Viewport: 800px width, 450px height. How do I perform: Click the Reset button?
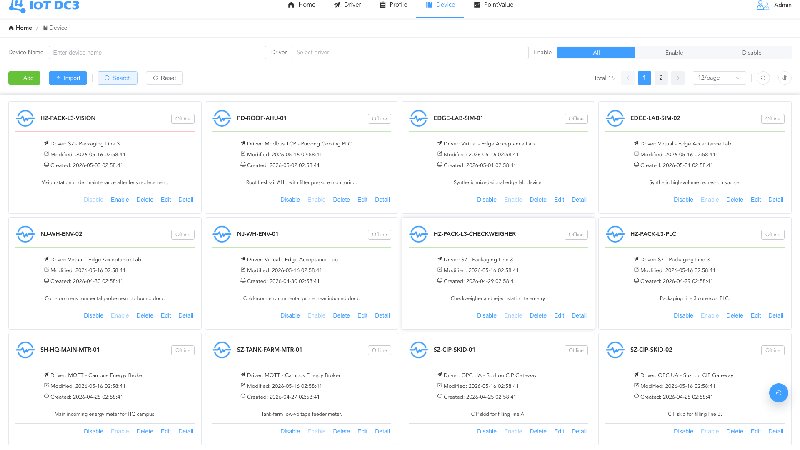pos(164,78)
